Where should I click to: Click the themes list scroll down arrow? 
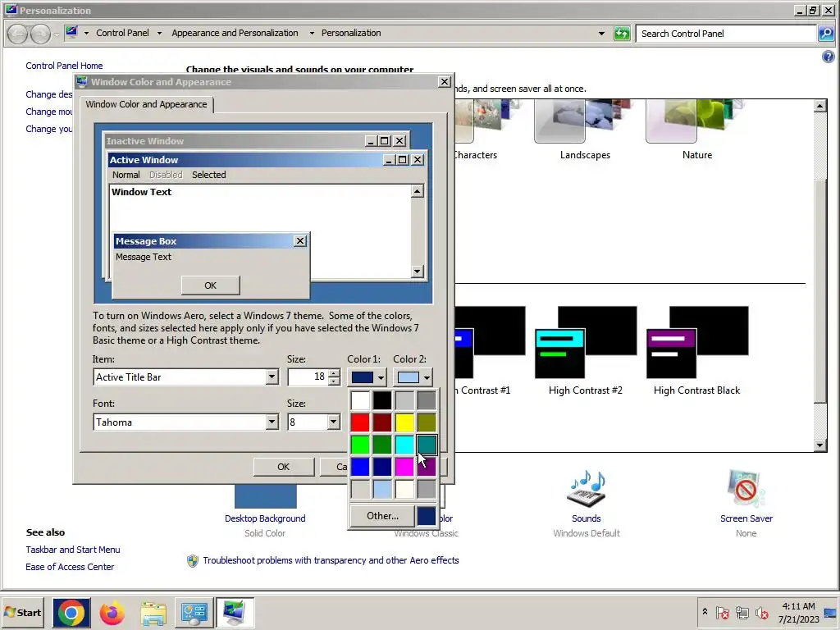coord(819,445)
